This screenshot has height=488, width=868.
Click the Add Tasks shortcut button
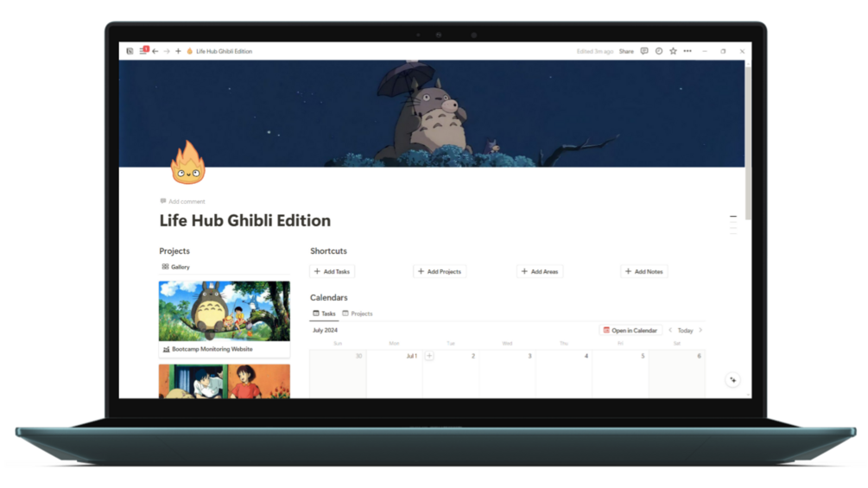pyautogui.click(x=333, y=272)
